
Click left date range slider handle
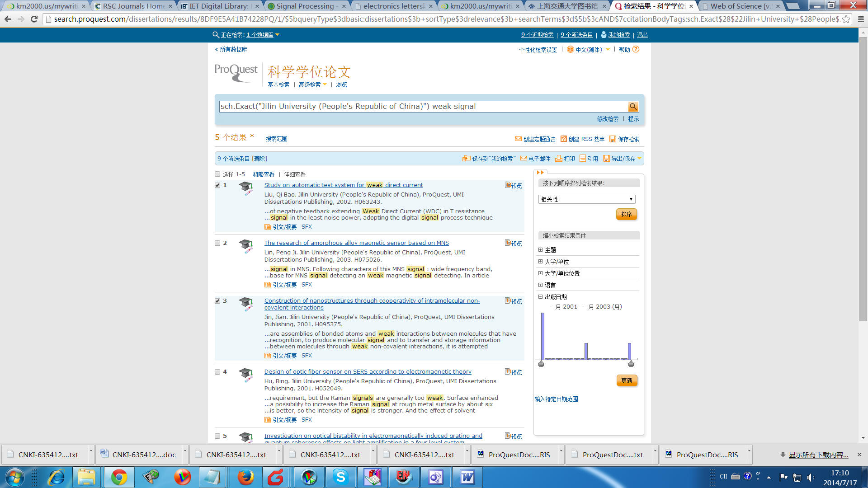[541, 364]
